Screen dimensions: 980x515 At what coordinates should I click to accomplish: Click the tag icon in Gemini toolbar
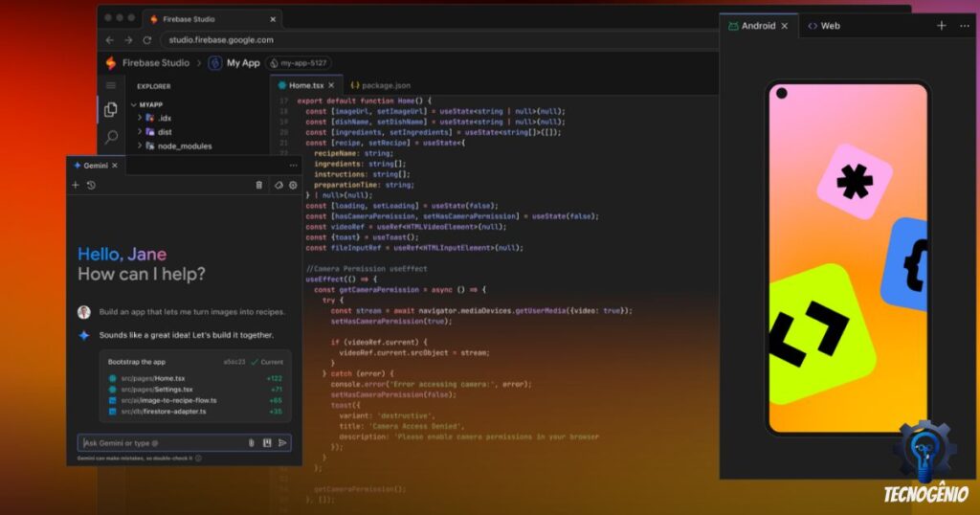[278, 185]
